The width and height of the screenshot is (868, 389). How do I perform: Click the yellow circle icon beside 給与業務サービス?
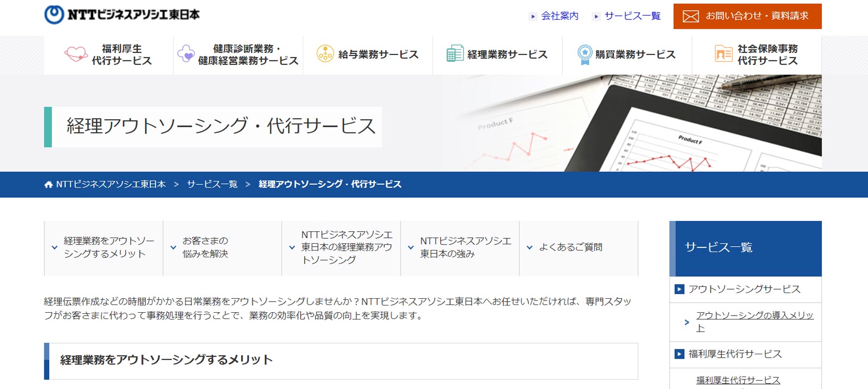point(325,54)
